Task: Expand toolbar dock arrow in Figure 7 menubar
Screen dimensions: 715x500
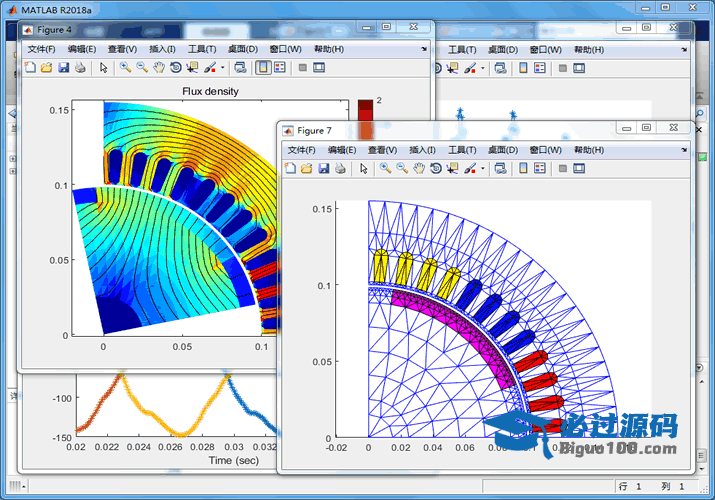Action: [684, 149]
